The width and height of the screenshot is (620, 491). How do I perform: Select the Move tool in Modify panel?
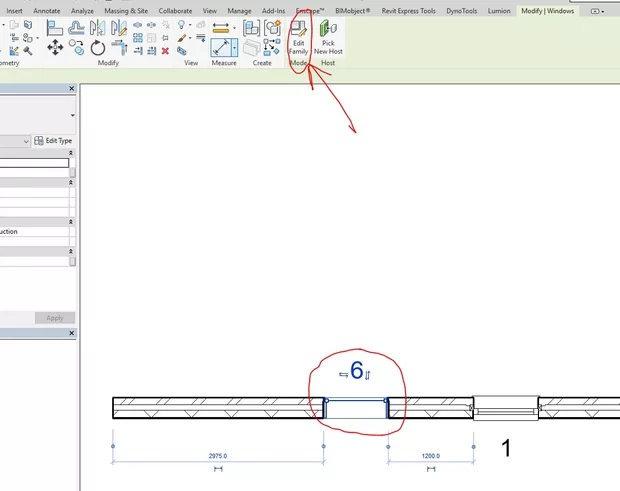[54, 47]
